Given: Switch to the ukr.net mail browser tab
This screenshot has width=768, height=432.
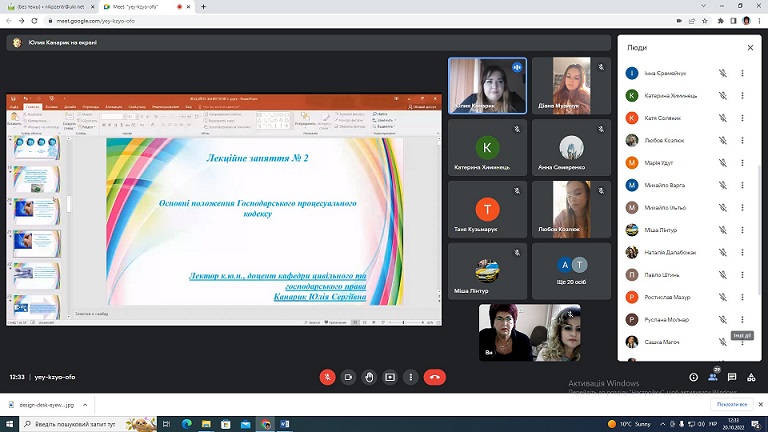Looking at the screenshot, I should tap(50, 7).
